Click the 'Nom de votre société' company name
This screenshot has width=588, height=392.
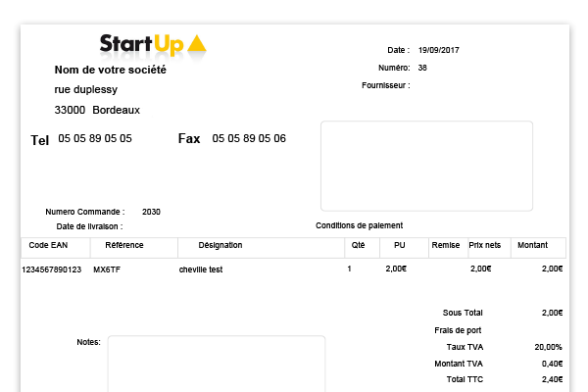click(111, 71)
